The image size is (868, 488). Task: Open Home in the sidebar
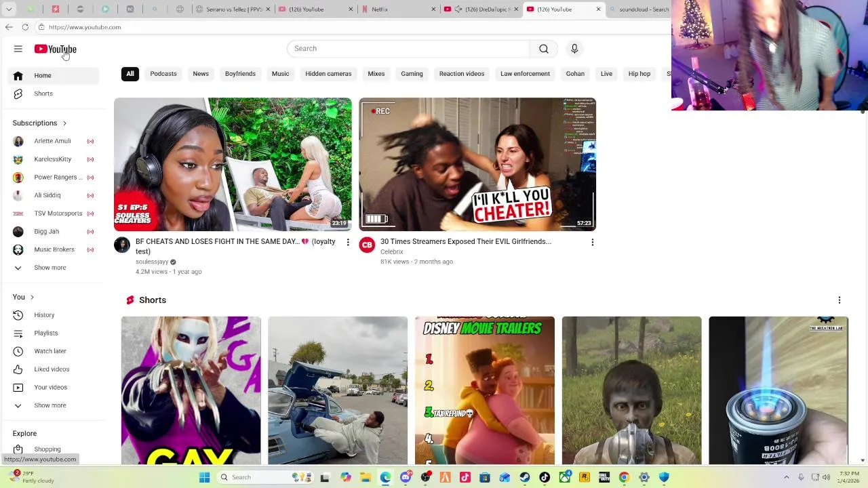(54, 75)
